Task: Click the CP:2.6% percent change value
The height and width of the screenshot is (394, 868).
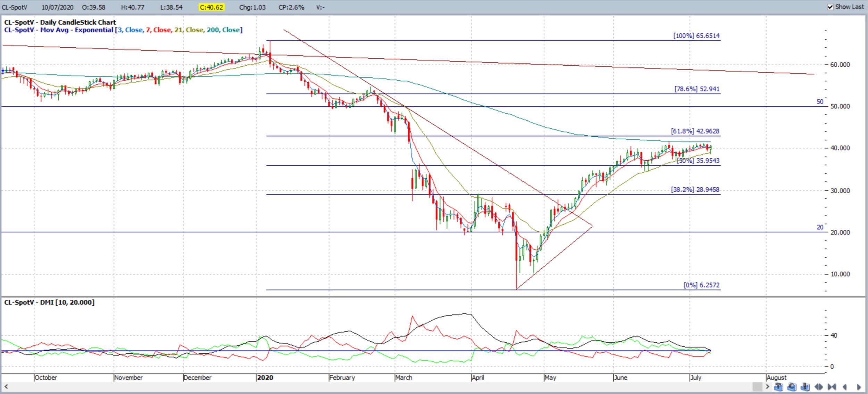Action: pyautogui.click(x=291, y=7)
